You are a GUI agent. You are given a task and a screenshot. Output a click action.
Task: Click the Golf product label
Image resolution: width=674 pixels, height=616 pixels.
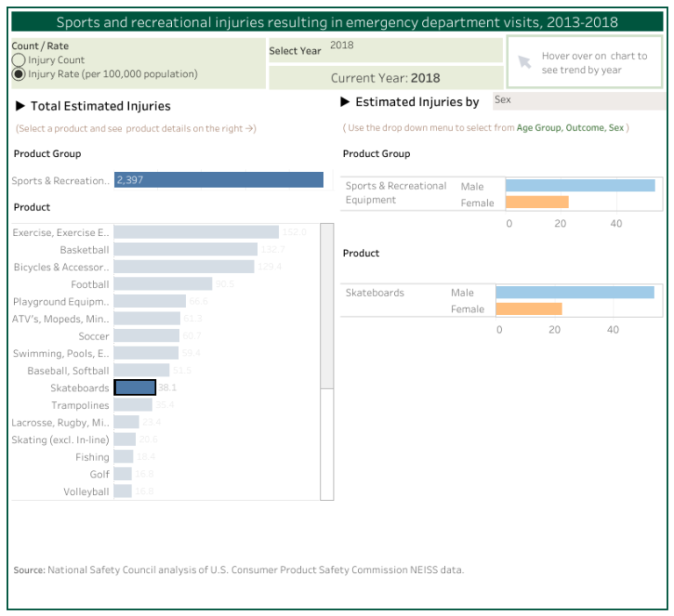click(x=99, y=475)
